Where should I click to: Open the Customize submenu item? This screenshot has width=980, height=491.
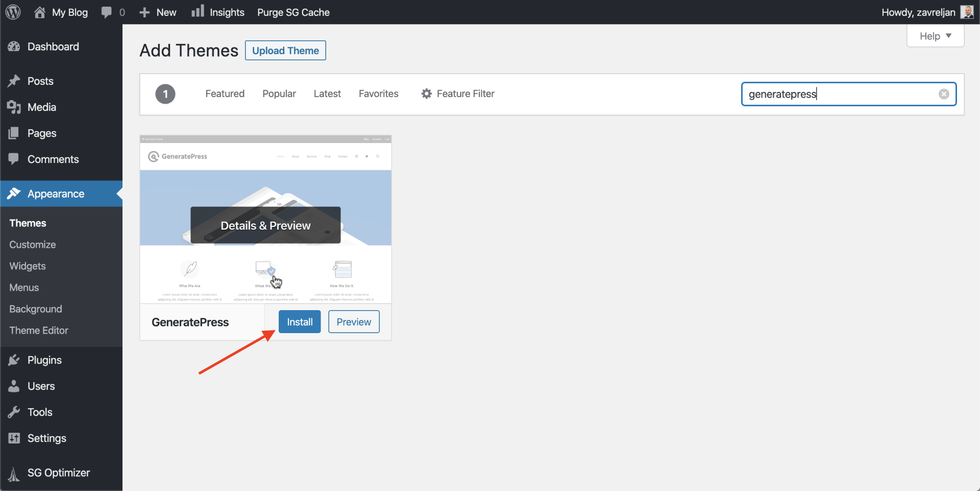click(33, 244)
